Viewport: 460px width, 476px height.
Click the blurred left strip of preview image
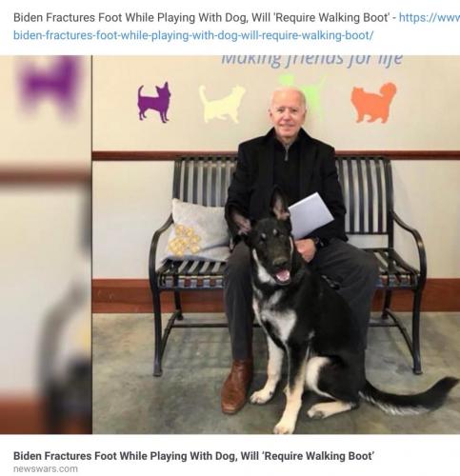46,245
